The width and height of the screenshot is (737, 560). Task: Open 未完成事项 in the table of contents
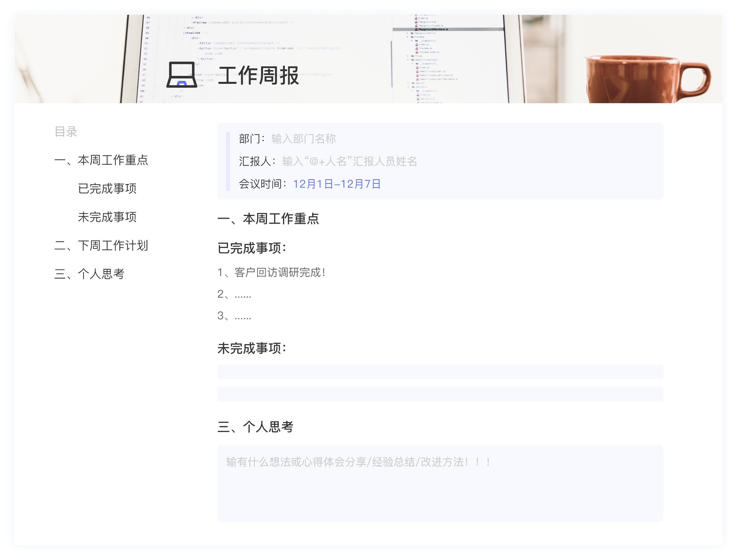point(107,217)
